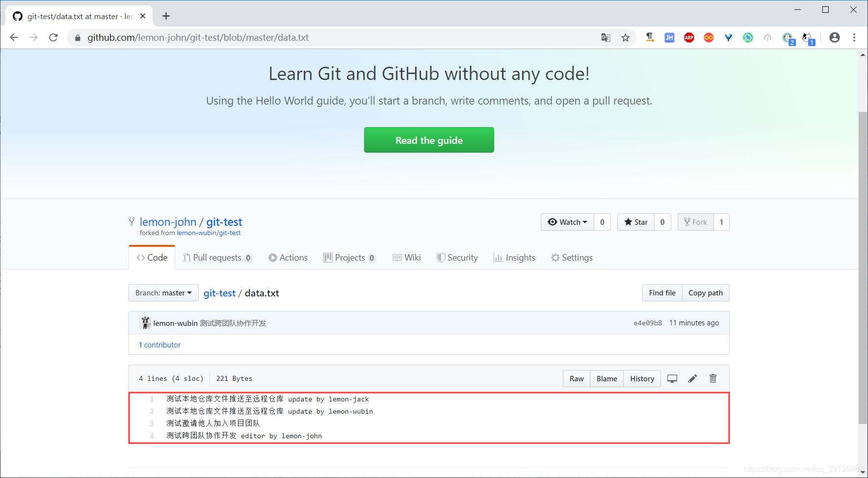Switch to the Insights tab
This screenshot has height=478, width=868.
point(514,258)
